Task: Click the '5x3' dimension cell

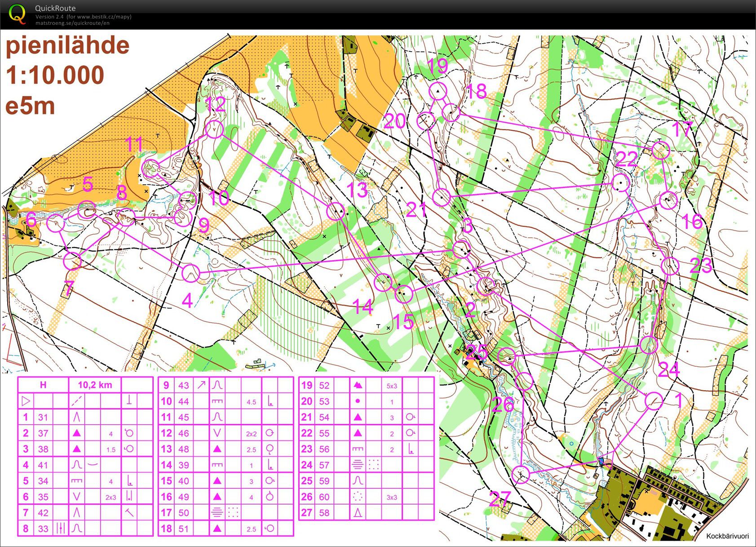Action: [392, 386]
